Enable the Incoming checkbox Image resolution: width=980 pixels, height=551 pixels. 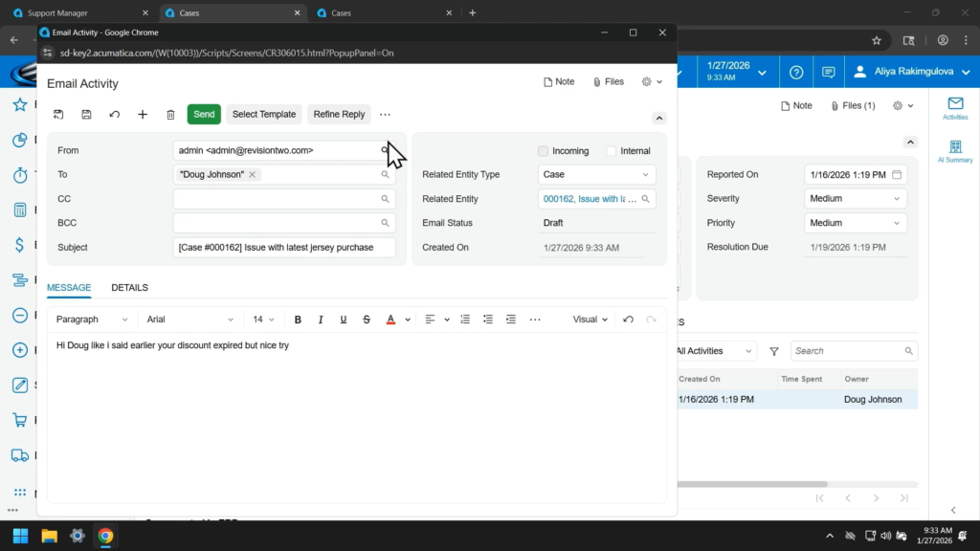coord(544,151)
